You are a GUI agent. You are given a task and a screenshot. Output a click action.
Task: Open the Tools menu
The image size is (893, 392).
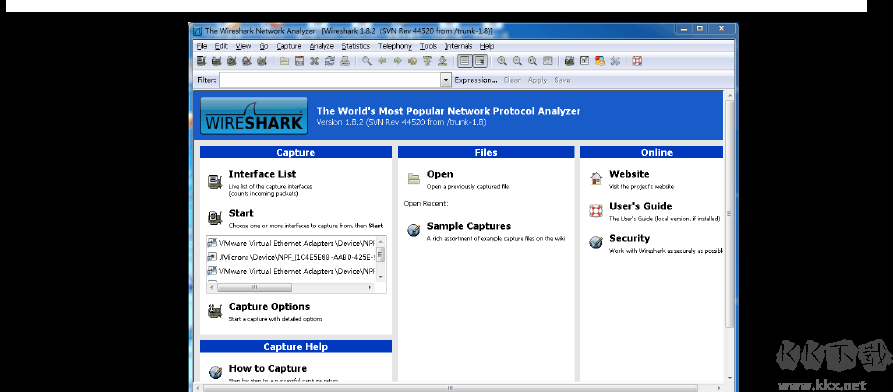pos(428,46)
